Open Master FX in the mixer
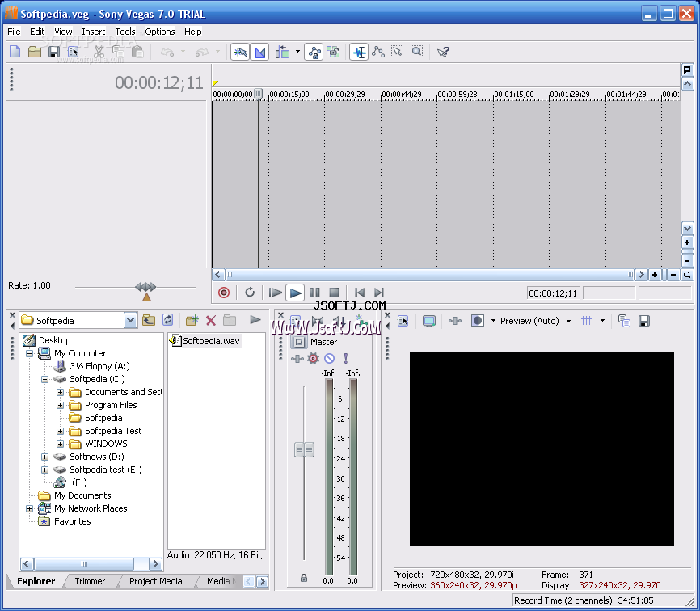The height and width of the screenshot is (611, 700). click(x=297, y=358)
